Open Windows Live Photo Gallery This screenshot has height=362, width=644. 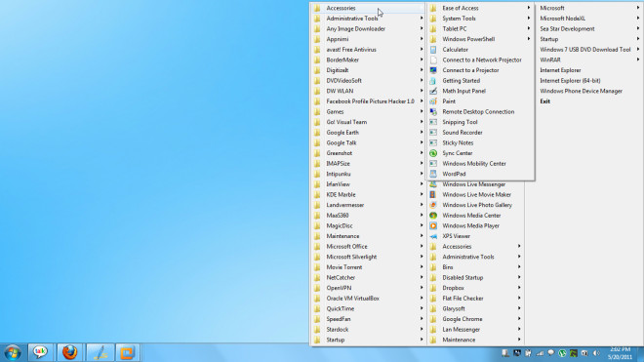pos(477,205)
